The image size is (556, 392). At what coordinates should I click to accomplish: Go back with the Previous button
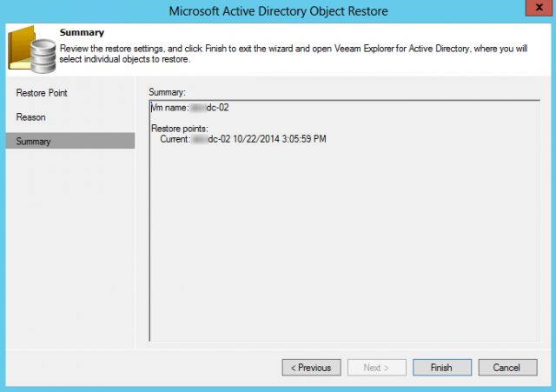pyautogui.click(x=311, y=367)
